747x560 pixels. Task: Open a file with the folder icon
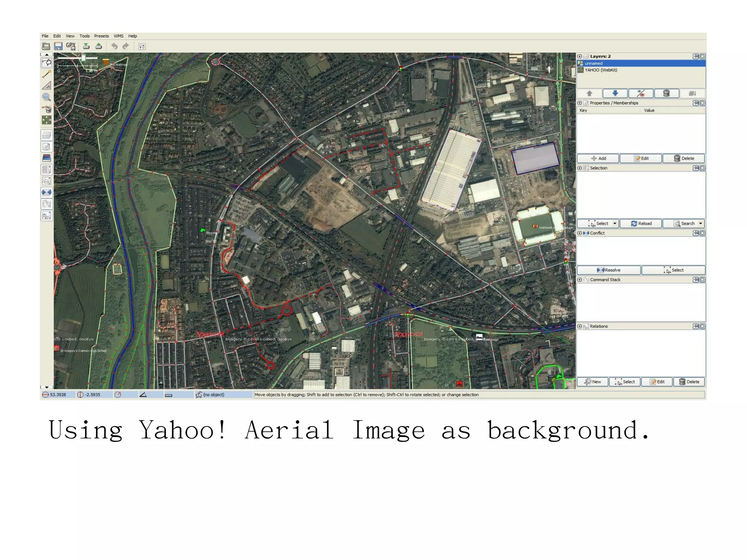(46, 46)
